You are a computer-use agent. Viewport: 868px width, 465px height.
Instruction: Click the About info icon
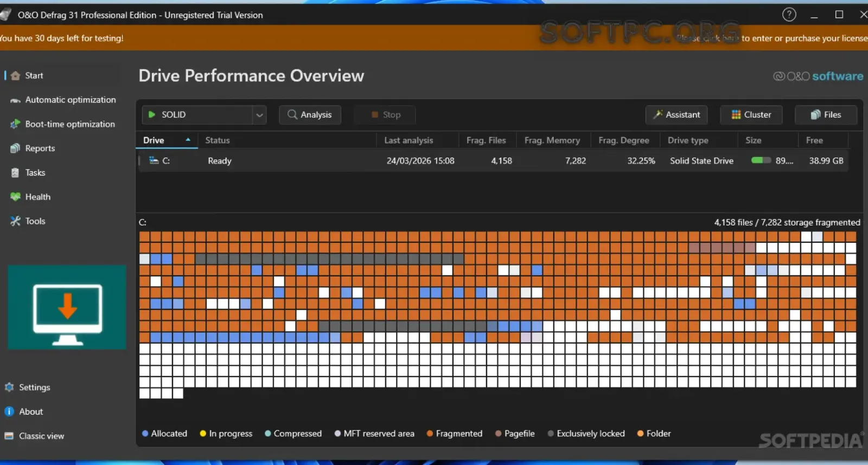point(9,411)
